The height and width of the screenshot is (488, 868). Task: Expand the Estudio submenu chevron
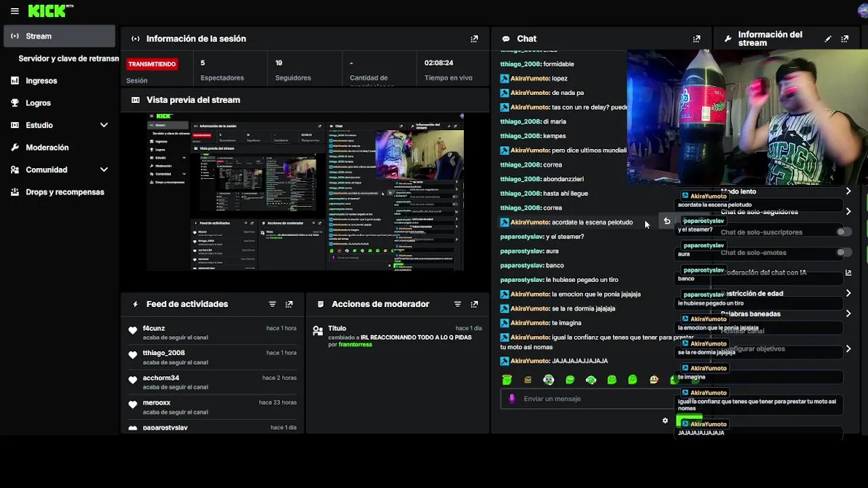(104, 125)
